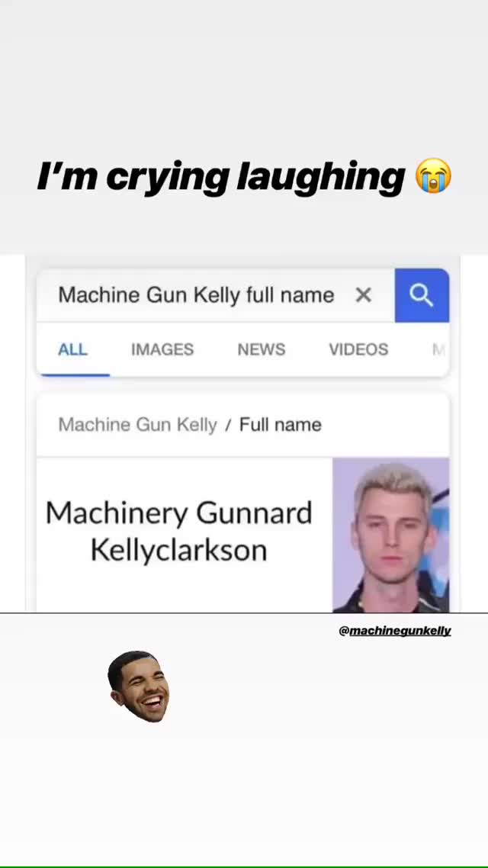Tap the cut-off tab after VIDEOS

[438, 349]
